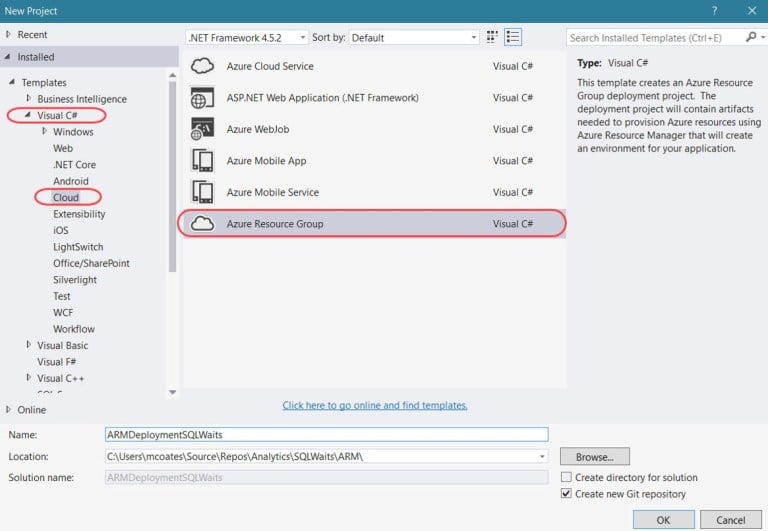The image size is (768, 531).
Task: Click the Cancel button
Action: (x=730, y=520)
